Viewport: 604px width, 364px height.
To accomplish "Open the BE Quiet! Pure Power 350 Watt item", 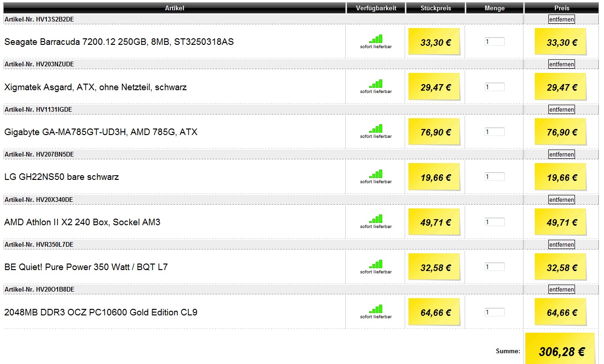I will point(86,267).
